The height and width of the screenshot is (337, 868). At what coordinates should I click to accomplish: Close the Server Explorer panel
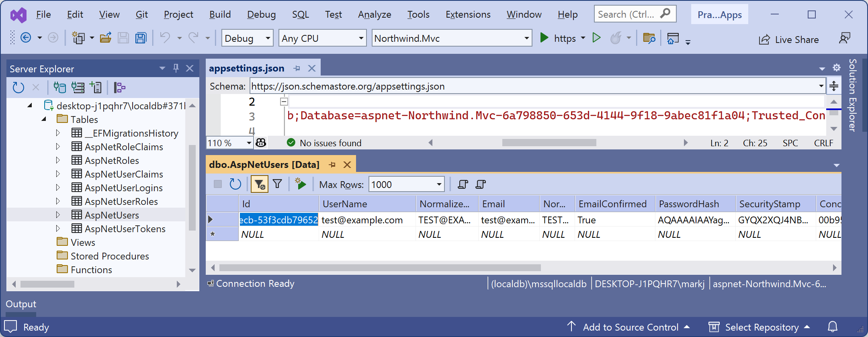[190, 68]
